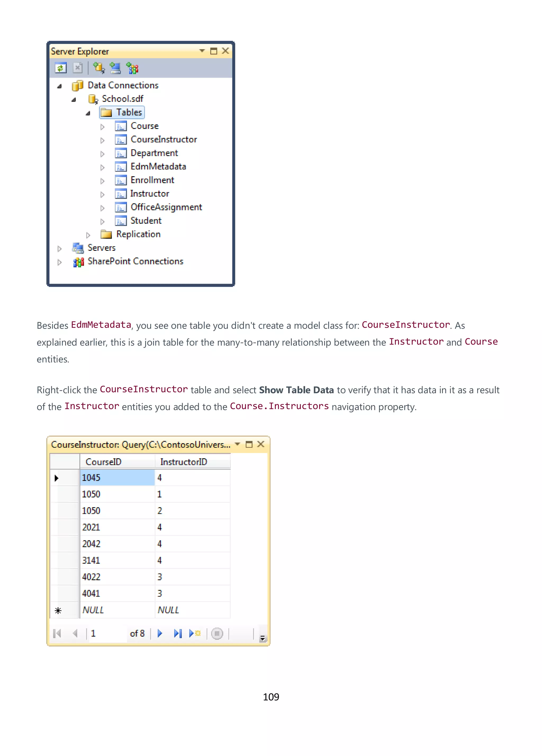Select CourseID cell 2021
Image resolution: width=542 pixels, height=756 pixels.
[x=117, y=527]
